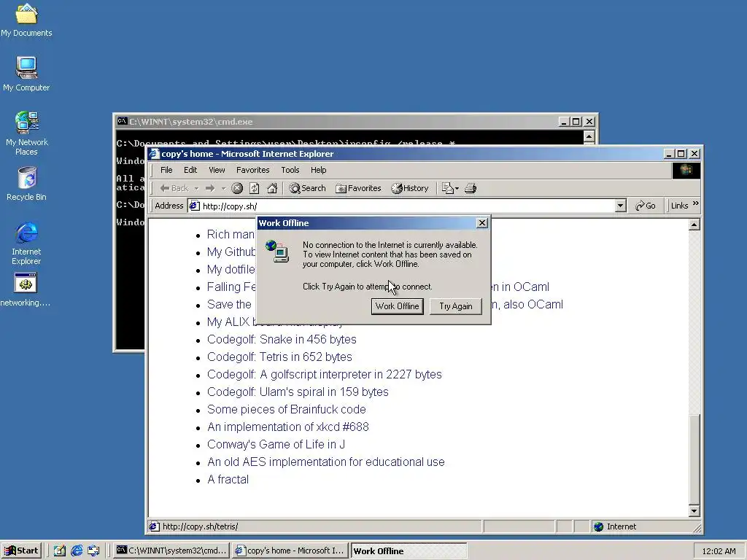Go to the Home page icon
This screenshot has height=560, width=747.
[272, 188]
